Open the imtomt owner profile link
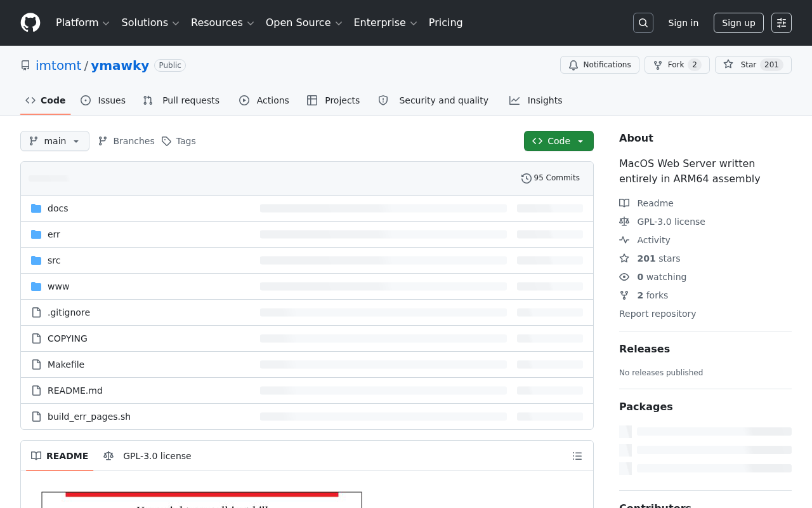 (58, 65)
